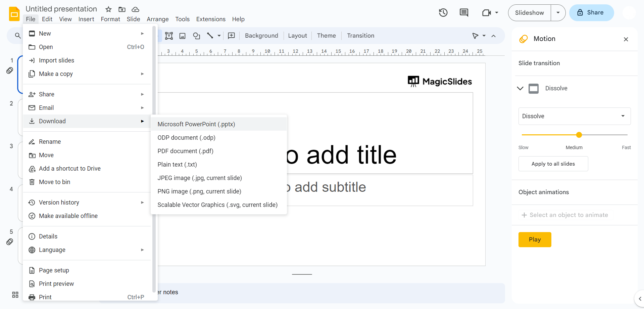Select the text box tool icon
This screenshot has height=309, width=644.
point(169,36)
